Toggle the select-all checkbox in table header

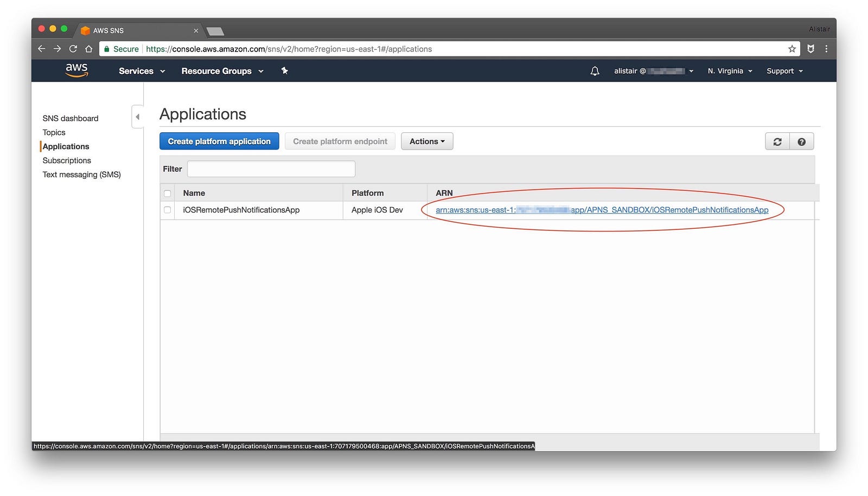point(168,194)
